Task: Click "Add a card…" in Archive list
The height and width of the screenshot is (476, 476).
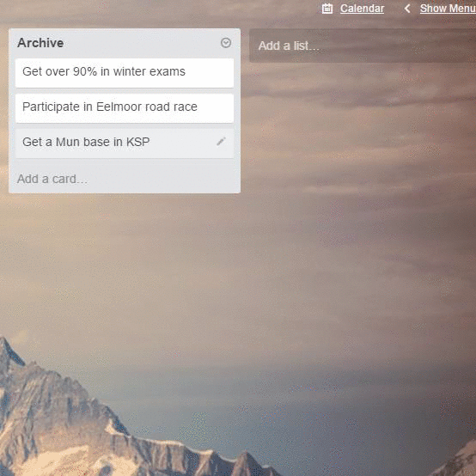Action: pos(52,179)
